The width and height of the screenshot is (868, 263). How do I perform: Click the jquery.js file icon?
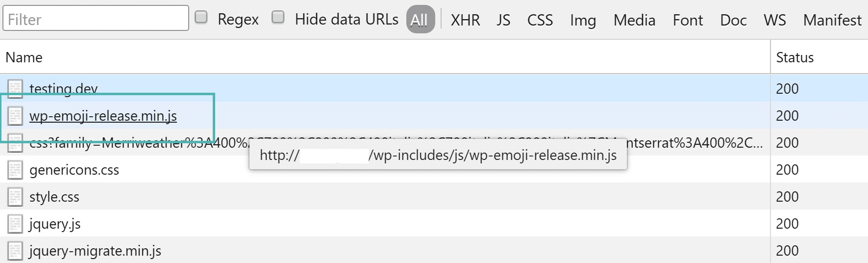tap(15, 224)
